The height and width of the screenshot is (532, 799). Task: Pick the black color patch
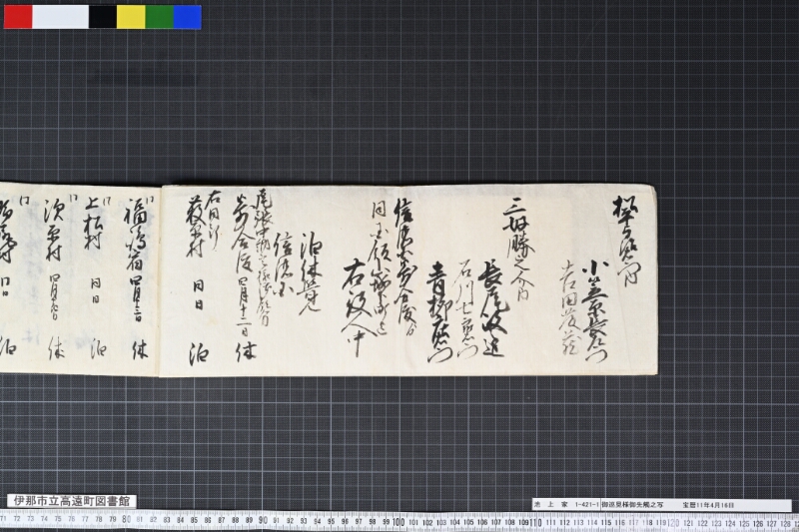point(103,17)
